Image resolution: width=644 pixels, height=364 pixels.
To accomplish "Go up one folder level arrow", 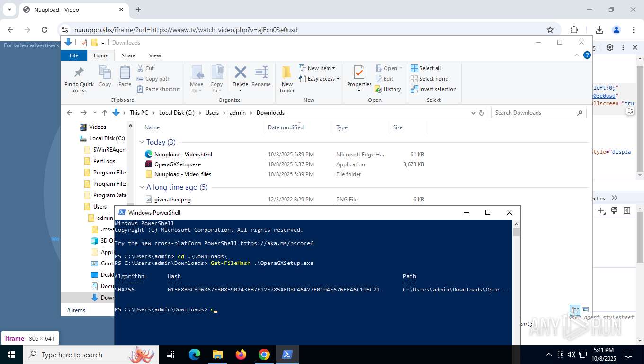I will pyautogui.click(x=105, y=113).
